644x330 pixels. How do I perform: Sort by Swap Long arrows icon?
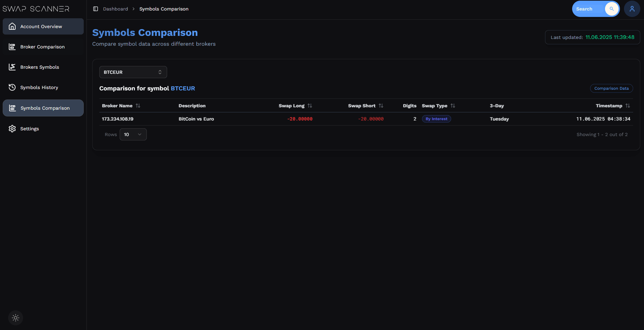tap(310, 106)
